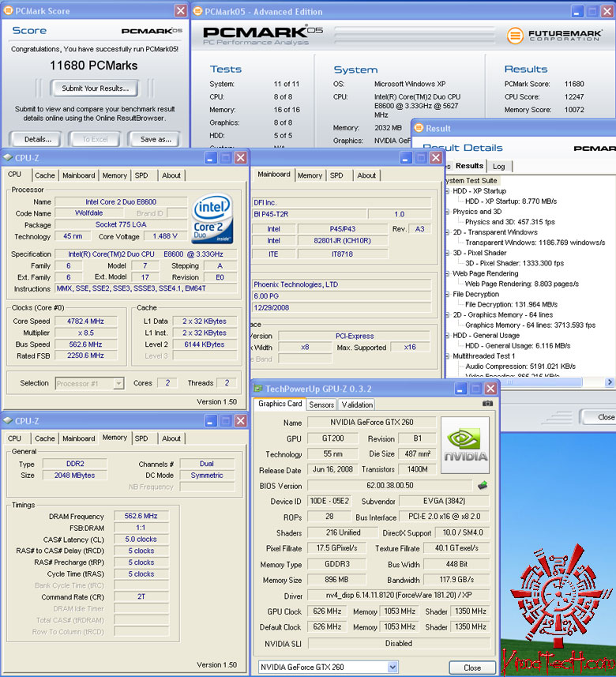Click the Core Speed value 4782.4 MHz
The width and height of the screenshot is (616, 677).
[x=85, y=322]
